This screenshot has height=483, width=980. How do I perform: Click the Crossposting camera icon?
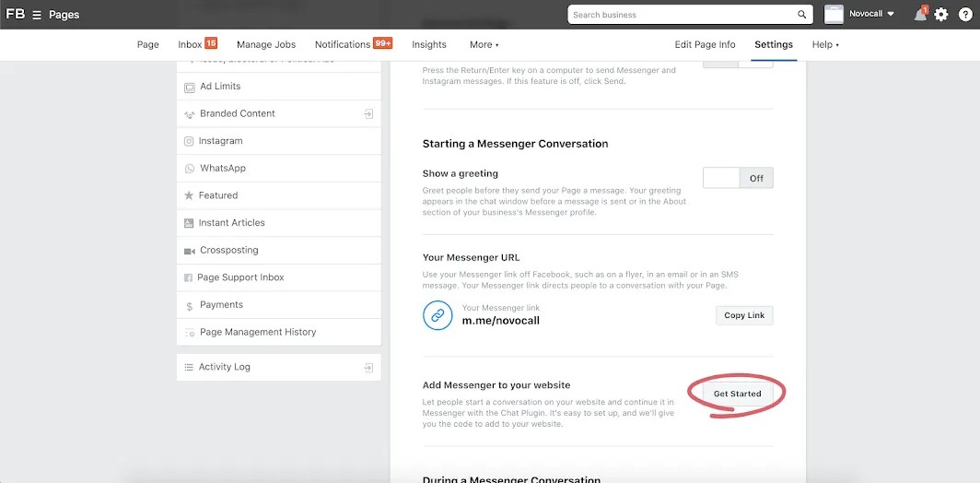point(190,251)
